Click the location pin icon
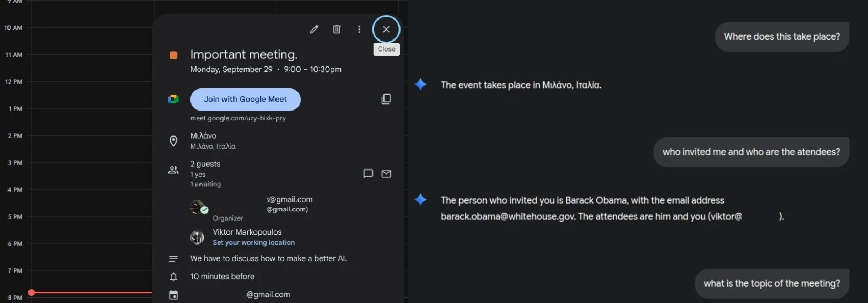Screen dimensions: 868x303 click(173, 141)
